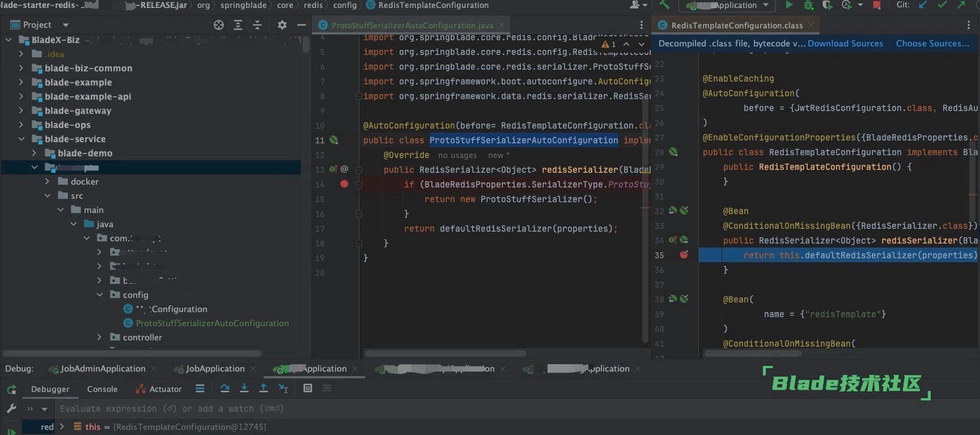The height and width of the screenshot is (435, 980).
Task: Click the Trace Current Stream Chain icon
Action: point(327,389)
